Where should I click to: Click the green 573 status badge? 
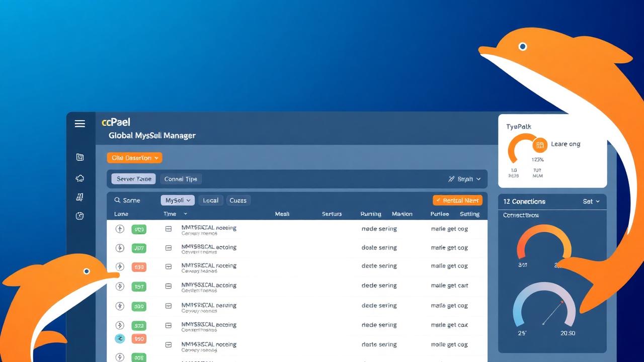pyautogui.click(x=139, y=326)
